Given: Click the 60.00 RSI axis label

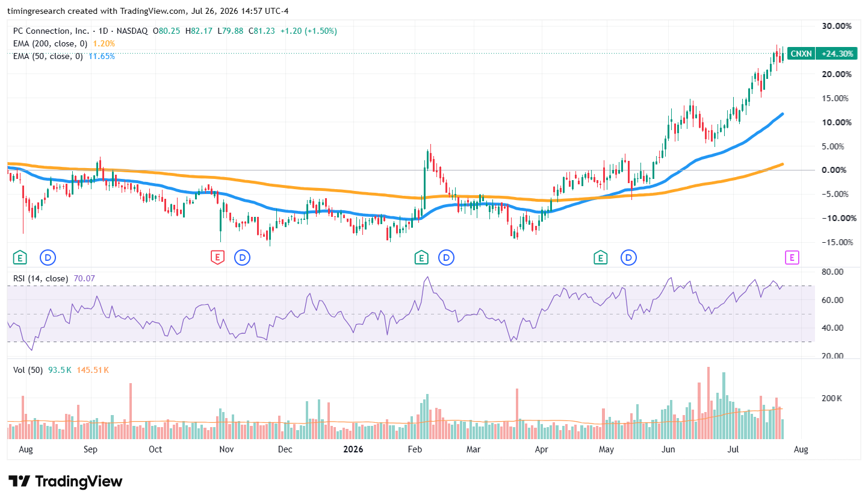Looking at the screenshot, I should (x=832, y=300).
